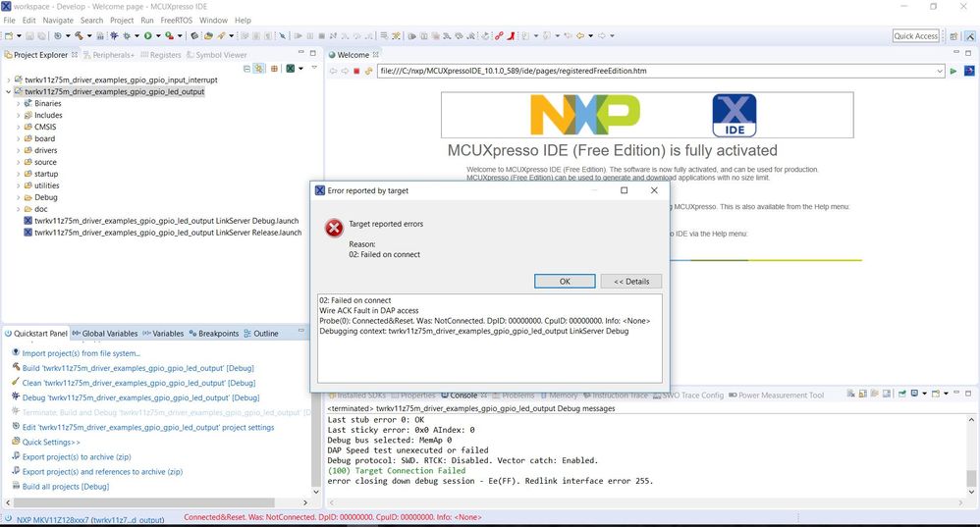Open the File menu

(x=10, y=20)
